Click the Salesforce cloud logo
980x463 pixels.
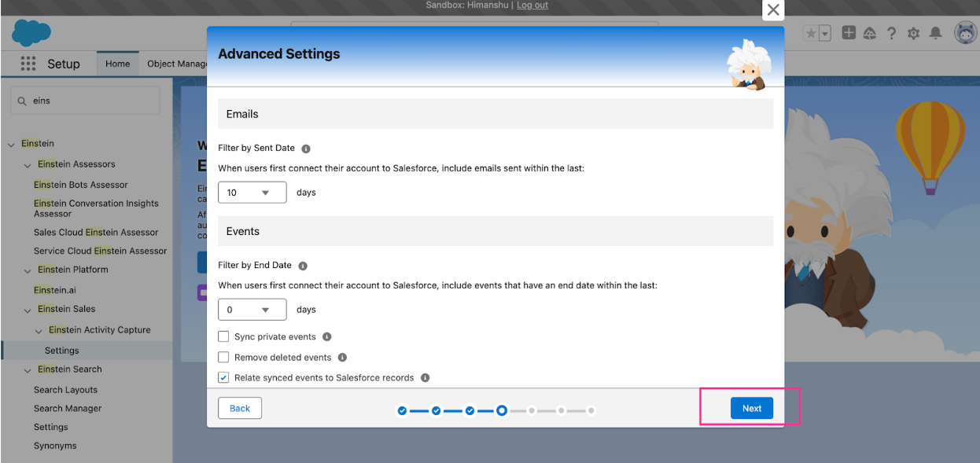31,33
